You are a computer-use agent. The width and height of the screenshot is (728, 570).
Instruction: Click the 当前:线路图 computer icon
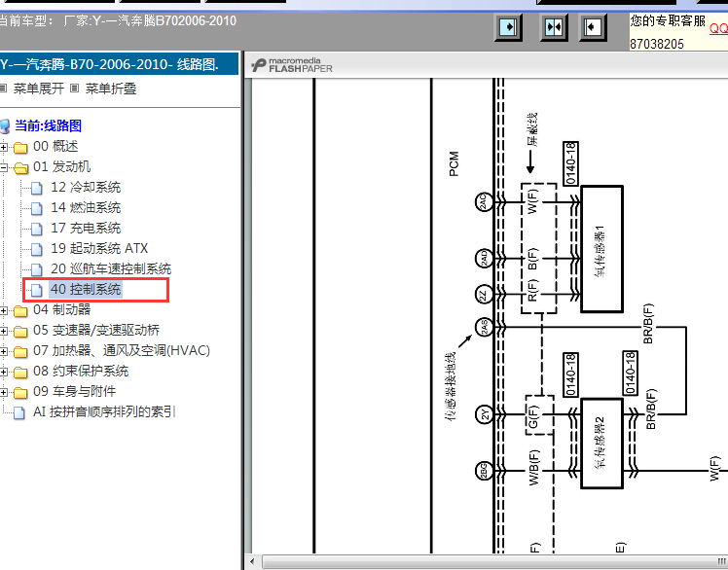pyautogui.click(x=5, y=126)
